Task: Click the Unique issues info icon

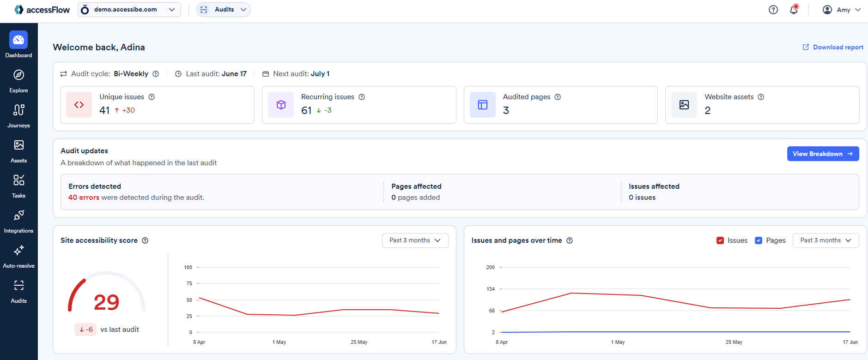Action: pos(152,97)
